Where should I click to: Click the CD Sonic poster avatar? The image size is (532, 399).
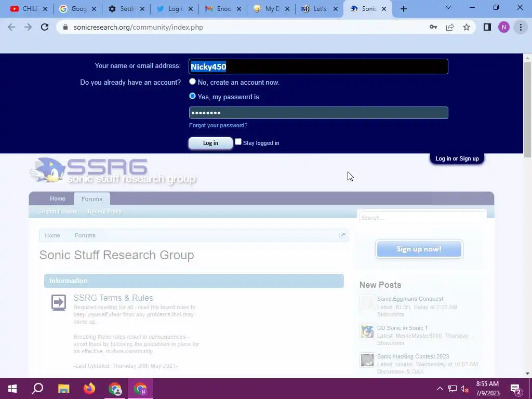coord(367,331)
